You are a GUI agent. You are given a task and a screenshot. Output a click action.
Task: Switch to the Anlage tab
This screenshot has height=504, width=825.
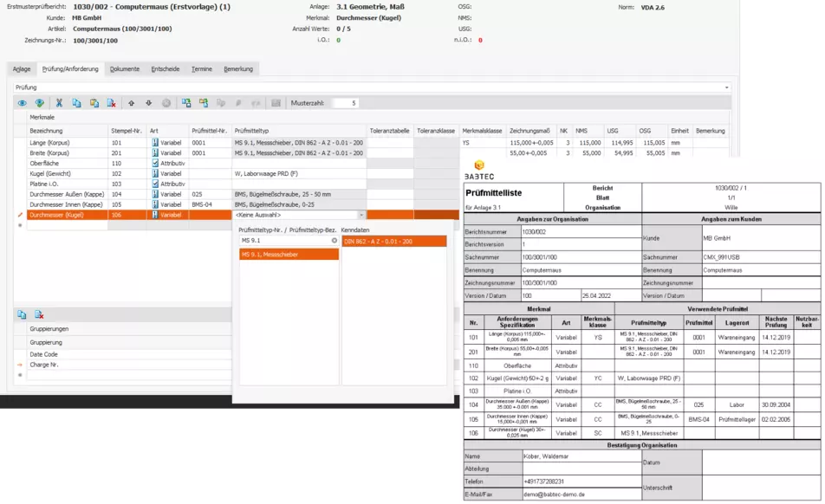[x=22, y=69]
